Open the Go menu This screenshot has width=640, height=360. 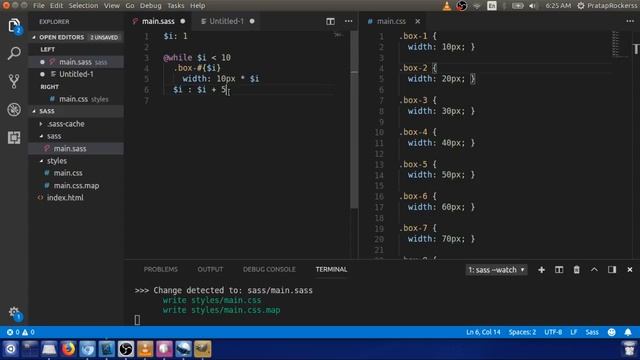coord(130,6)
